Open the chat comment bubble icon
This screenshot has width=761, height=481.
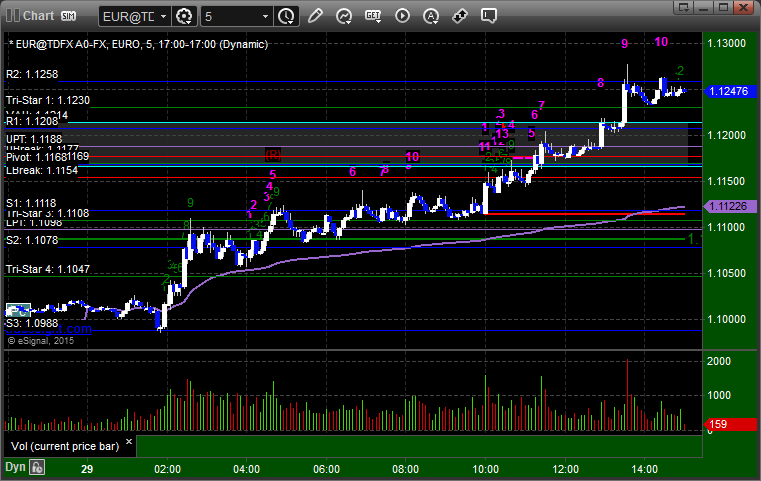(489, 16)
